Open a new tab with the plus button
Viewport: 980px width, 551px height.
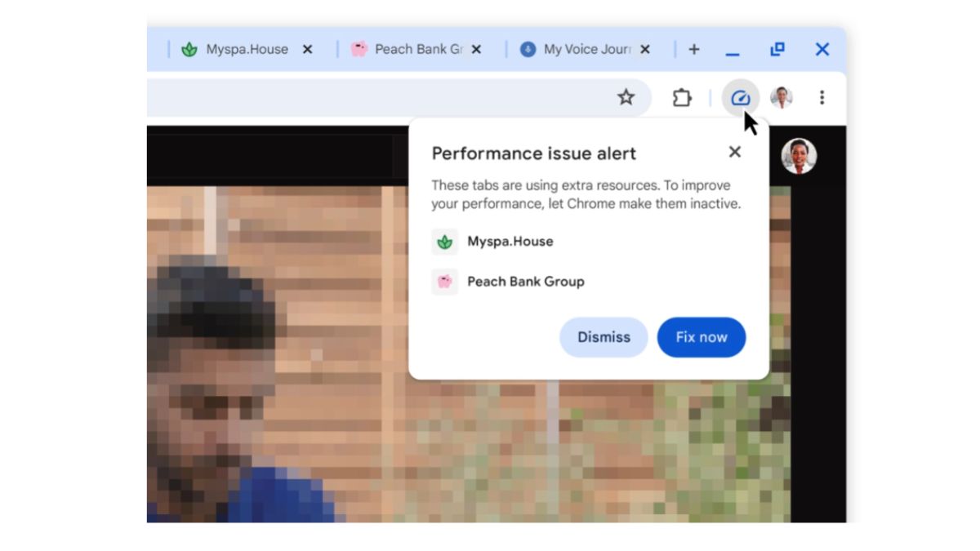coord(693,49)
